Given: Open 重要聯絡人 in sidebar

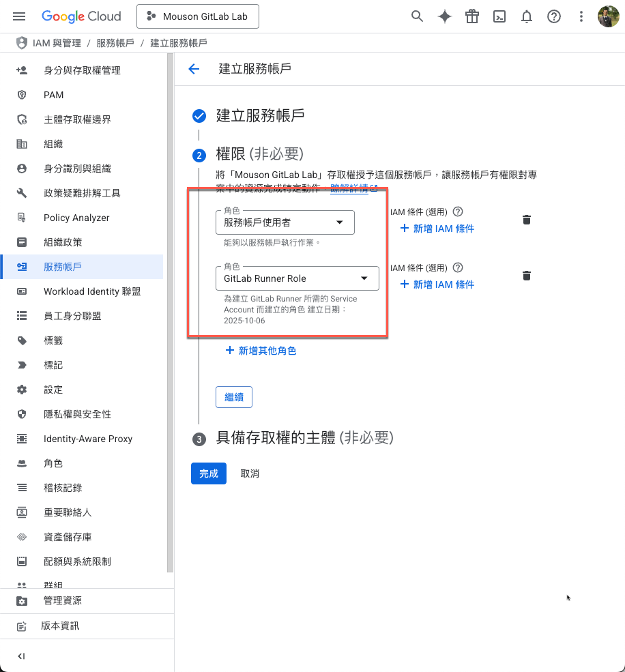Looking at the screenshot, I should (81, 512).
